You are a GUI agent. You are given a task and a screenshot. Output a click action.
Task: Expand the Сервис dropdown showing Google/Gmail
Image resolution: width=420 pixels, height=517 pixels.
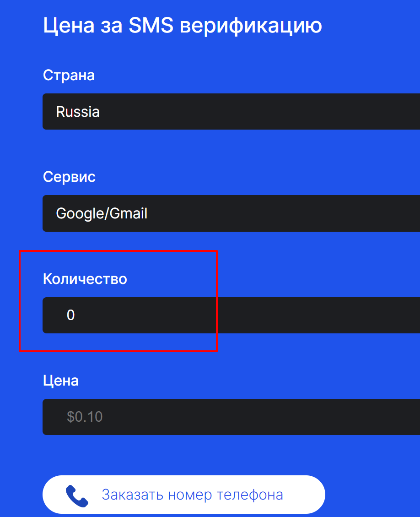click(x=231, y=213)
